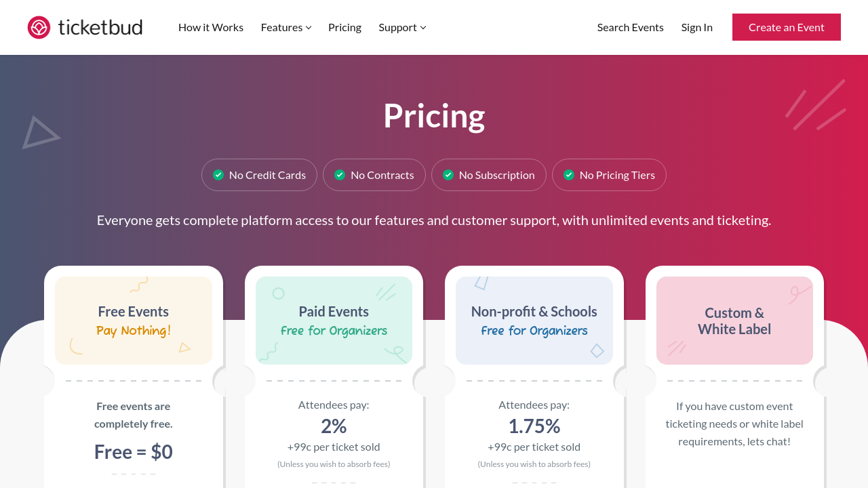
Task: Select the Custom & White Label card header
Action: tap(734, 321)
